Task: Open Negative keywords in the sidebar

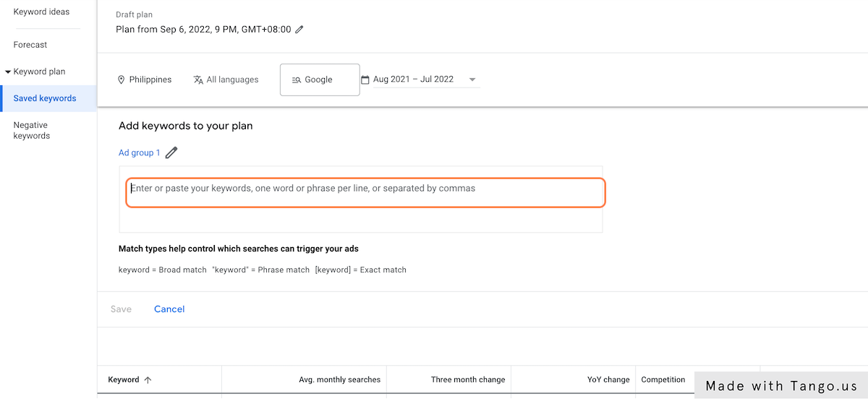Action: [x=32, y=130]
